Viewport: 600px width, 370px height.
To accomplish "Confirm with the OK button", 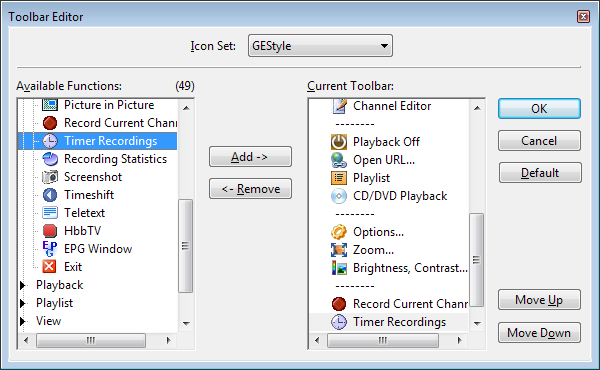I will point(539,109).
